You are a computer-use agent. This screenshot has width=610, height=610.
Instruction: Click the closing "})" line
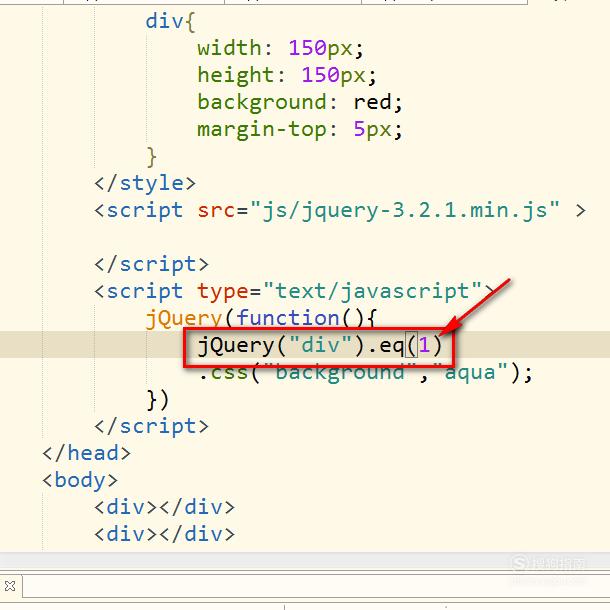(158, 400)
